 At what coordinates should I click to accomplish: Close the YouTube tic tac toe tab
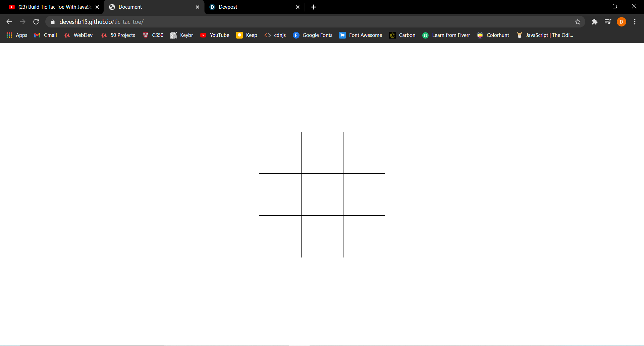coord(97,7)
